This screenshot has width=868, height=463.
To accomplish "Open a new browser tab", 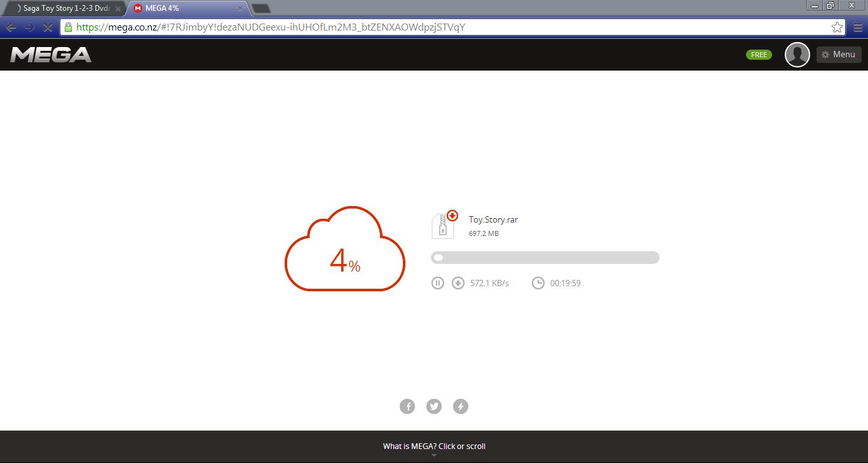I will pyautogui.click(x=261, y=8).
